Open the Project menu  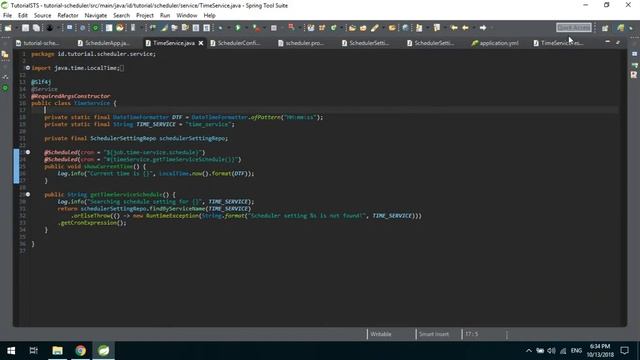point(144,16)
